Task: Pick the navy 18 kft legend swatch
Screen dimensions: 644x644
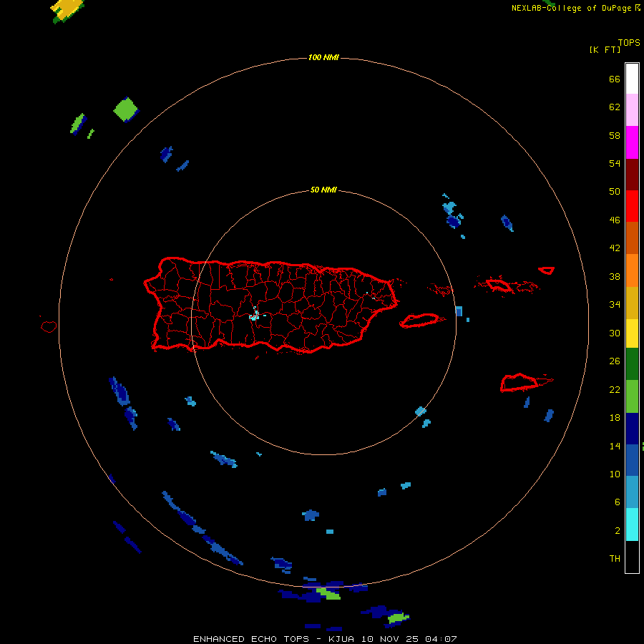Action: [632, 429]
